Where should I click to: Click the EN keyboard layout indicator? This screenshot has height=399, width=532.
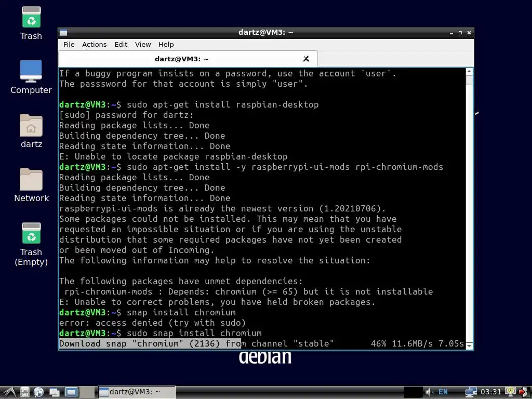pos(443,392)
